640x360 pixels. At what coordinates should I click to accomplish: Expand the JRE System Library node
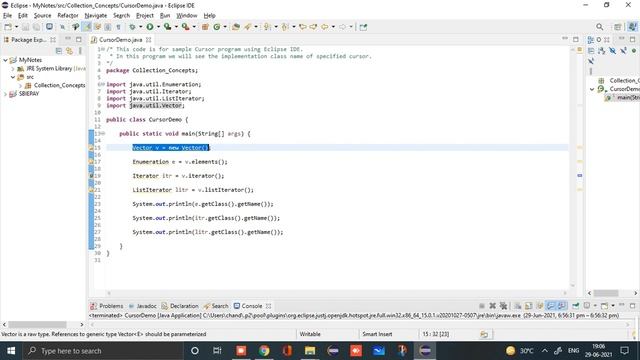tap(13, 69)
